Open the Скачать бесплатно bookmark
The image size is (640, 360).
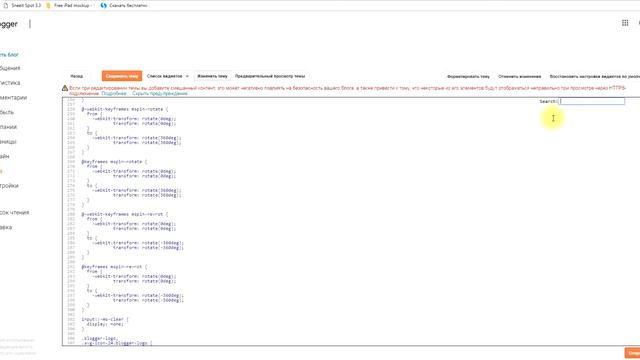[124, 5]
